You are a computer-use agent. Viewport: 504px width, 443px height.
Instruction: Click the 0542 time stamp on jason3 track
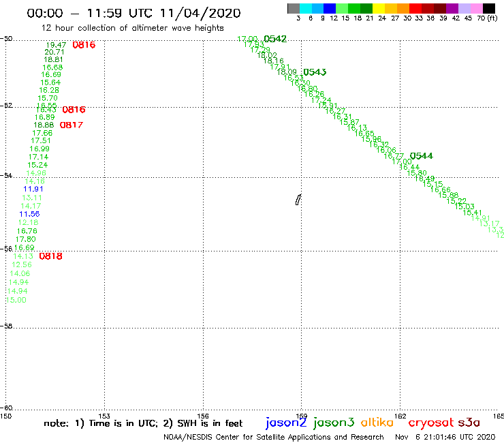(275, 39)
